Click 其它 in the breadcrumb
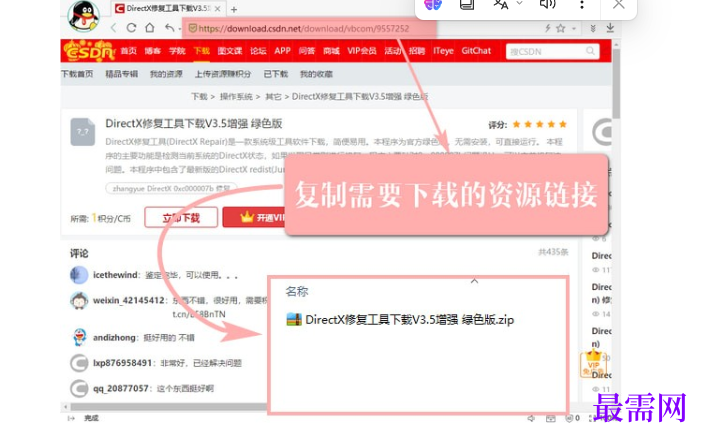This screenshot has width=705, height=439. [273, 97]
